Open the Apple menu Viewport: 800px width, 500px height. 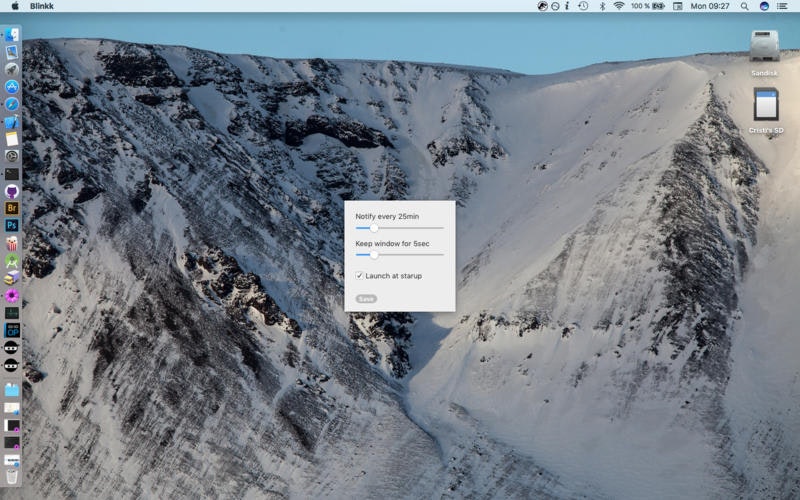tap(15, 6)
